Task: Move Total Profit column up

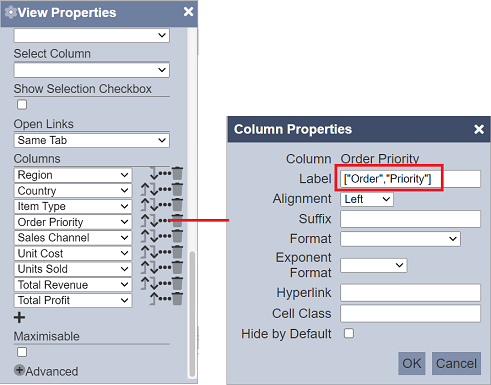Action: tap(153, 299)
